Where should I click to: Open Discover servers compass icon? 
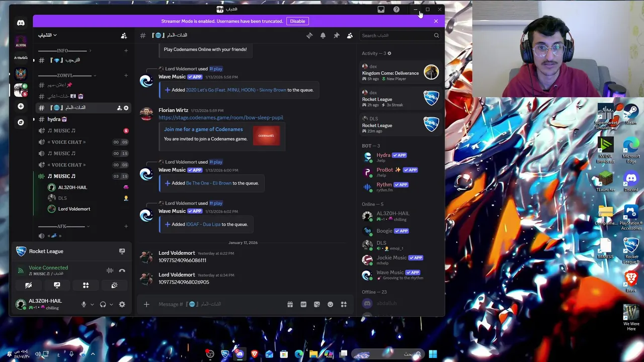tap(21, 122)
